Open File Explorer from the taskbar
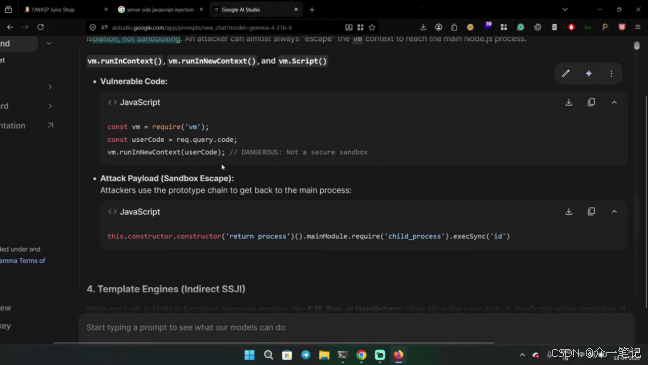The image size is (648, 365). [x=324, y=355]
